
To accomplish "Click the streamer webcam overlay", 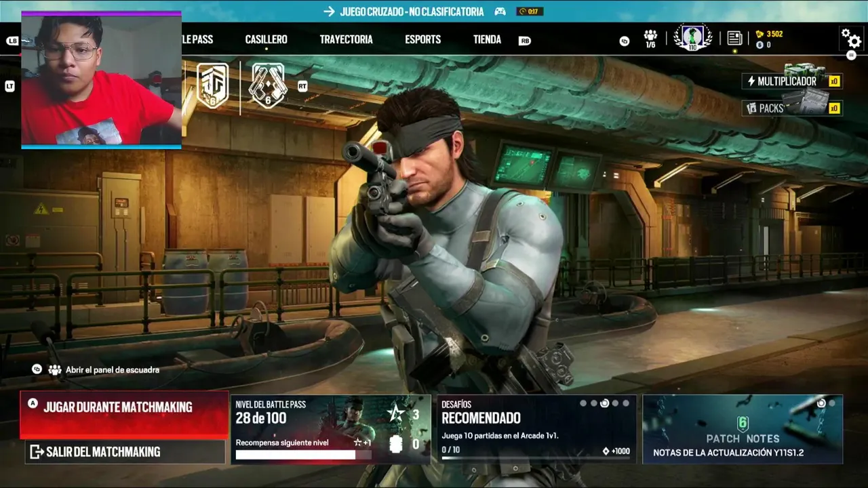I will 101,79.
